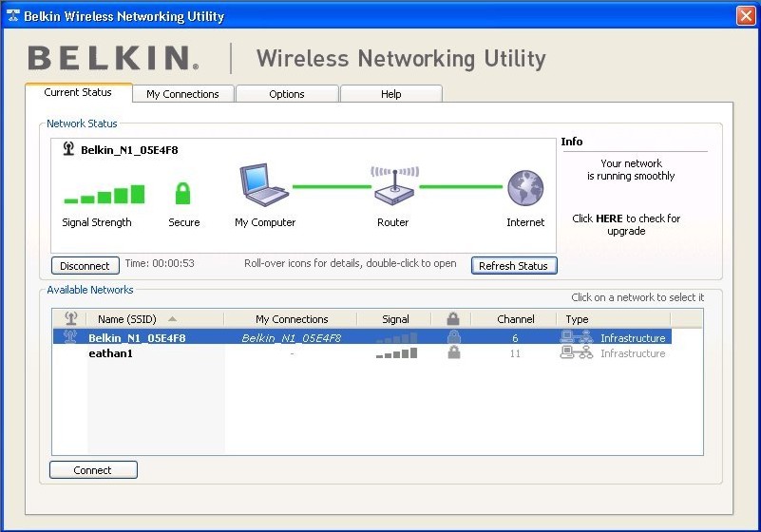Click channel value 6
Screen dimensions: 761x532
point(515,338)
